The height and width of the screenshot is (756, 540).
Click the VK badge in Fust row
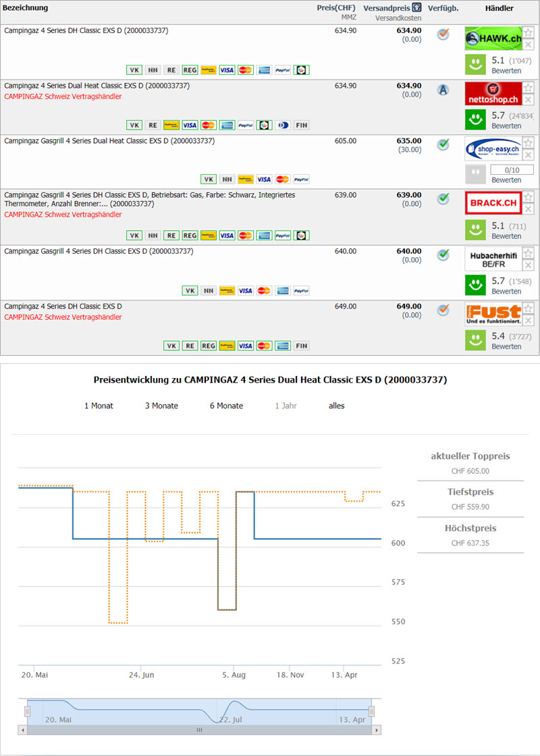pyautogui.click(x=171, y=346)
